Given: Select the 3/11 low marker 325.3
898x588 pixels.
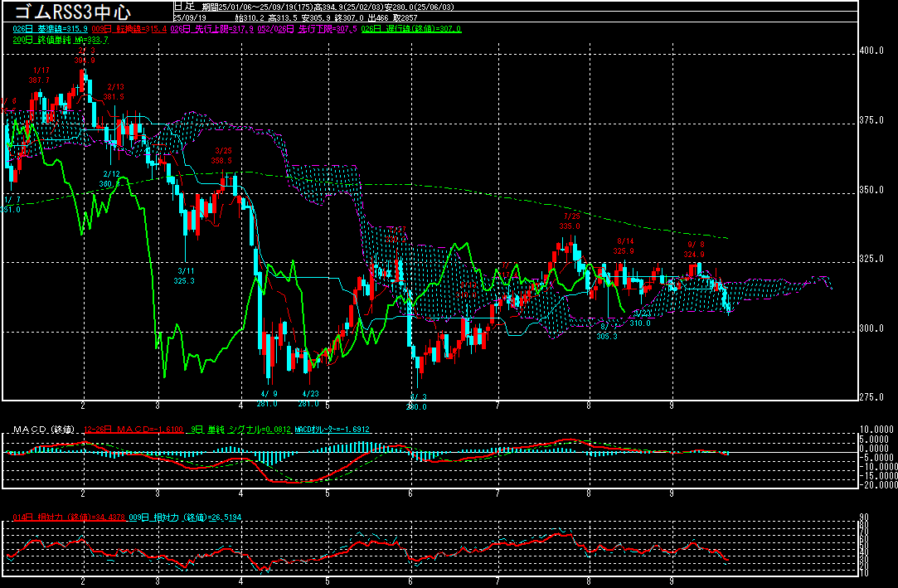Looking at the screenshot, I should click(184, 275).
